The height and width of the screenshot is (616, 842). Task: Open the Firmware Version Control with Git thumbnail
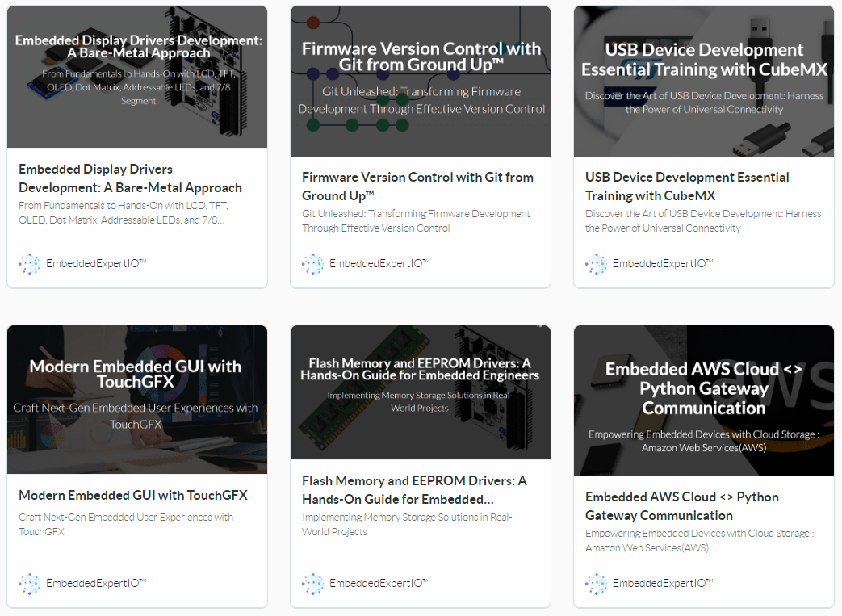pos(421,81)
